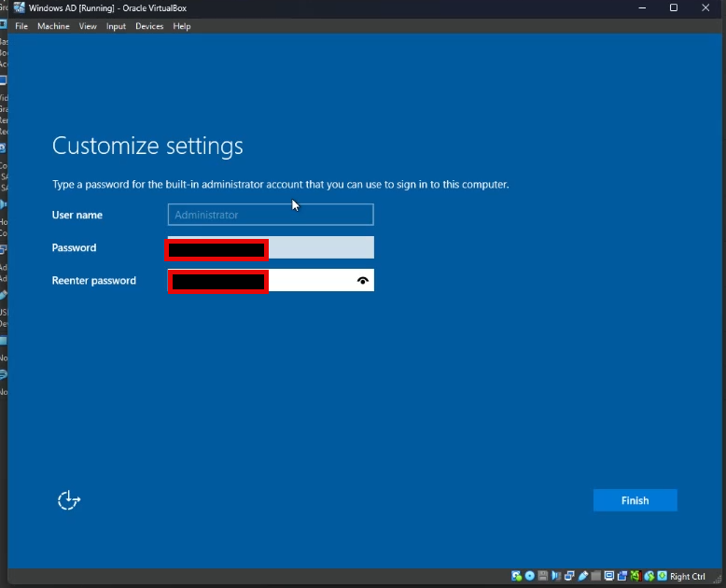Click the Administrator user name field
This screenshot has width=726, height=588.
point(271,215)
